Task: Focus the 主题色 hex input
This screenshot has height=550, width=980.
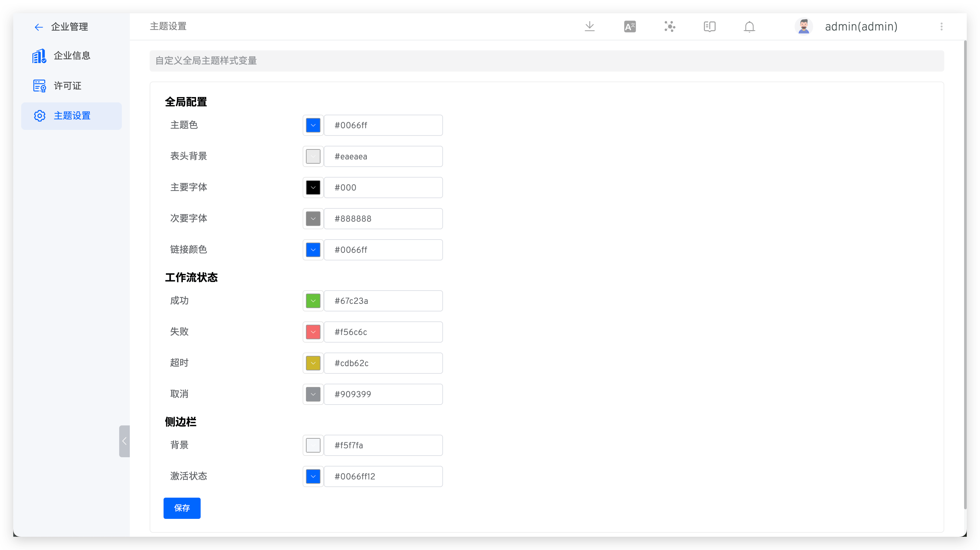Action: 383,125
